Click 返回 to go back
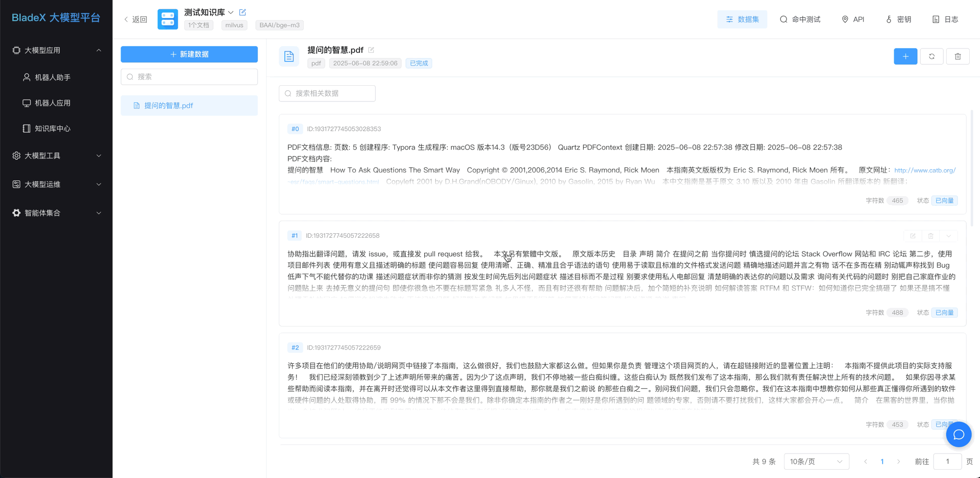 pos(136,19)
